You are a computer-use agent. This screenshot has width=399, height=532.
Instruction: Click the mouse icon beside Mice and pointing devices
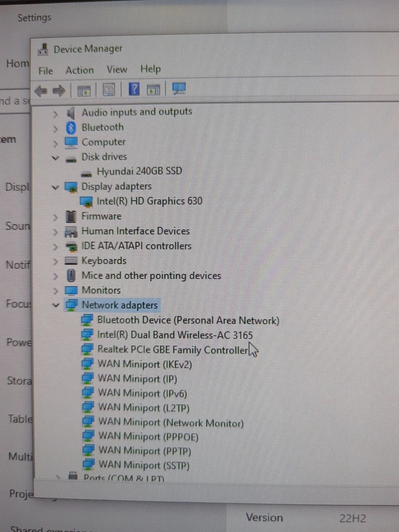coord(71,275)
